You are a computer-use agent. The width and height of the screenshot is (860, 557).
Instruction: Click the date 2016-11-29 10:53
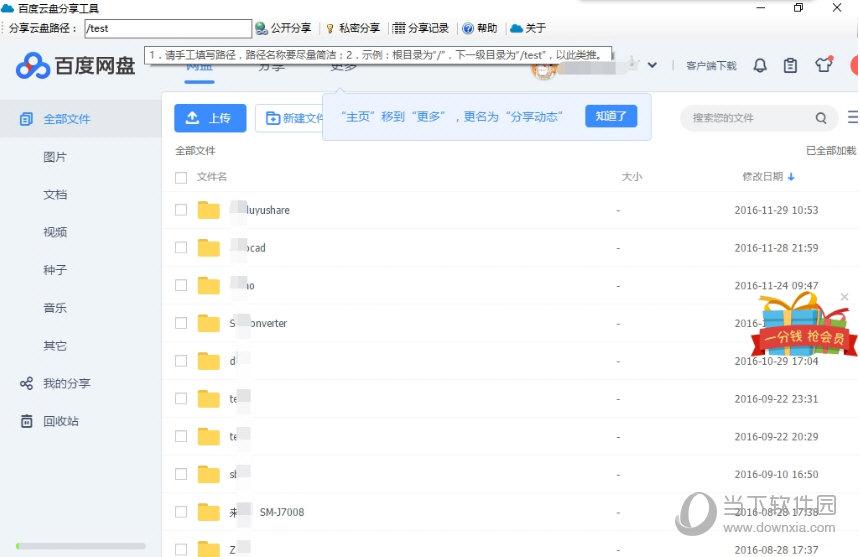pos(776,210)
